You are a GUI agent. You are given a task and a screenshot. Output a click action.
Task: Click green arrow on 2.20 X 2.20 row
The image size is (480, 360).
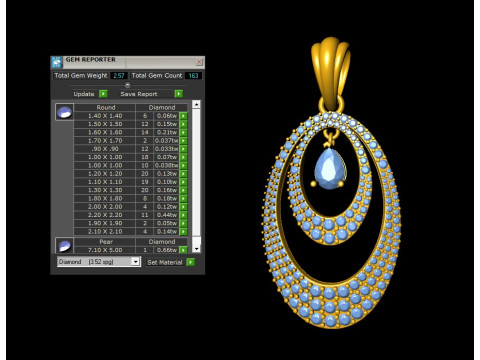183,215
